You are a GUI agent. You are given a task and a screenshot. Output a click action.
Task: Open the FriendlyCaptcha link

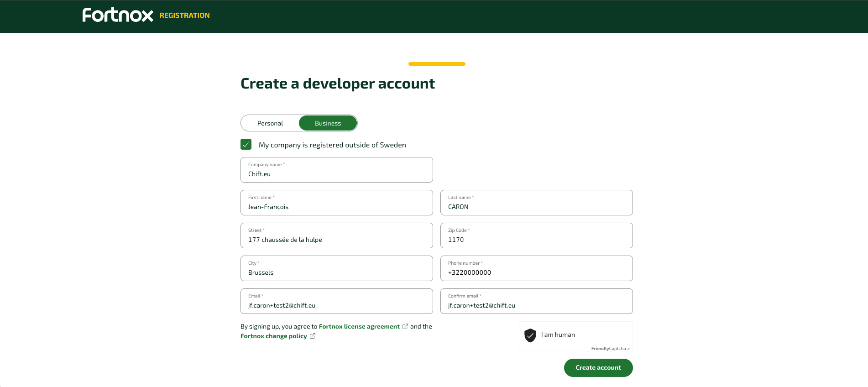click(610, 348)
